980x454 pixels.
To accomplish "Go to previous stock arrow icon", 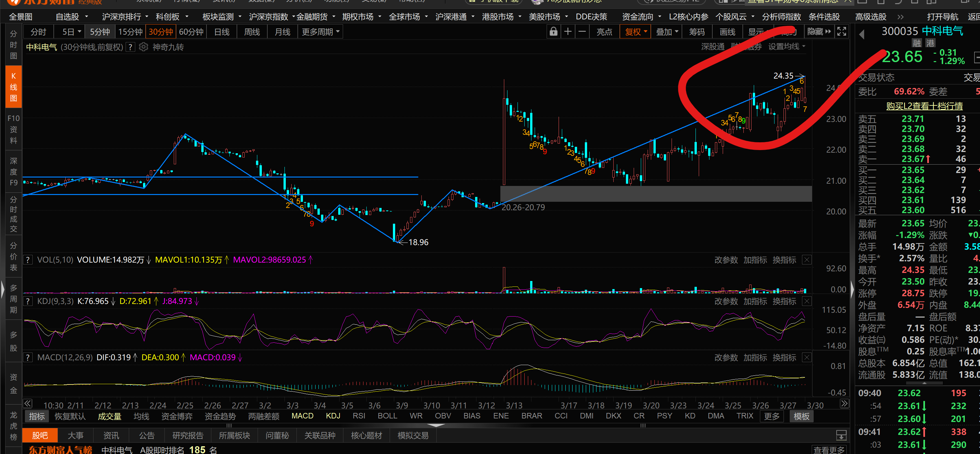I will point(862,35).
